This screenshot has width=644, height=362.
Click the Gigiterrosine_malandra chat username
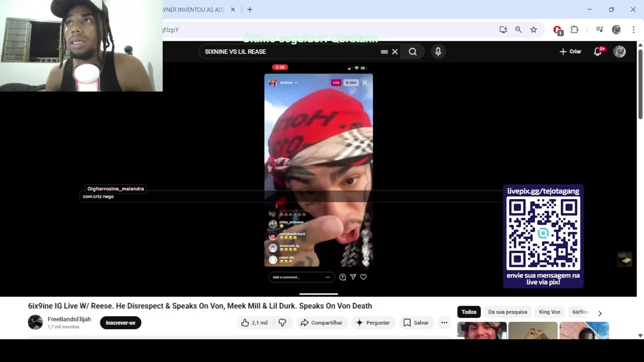116,189
